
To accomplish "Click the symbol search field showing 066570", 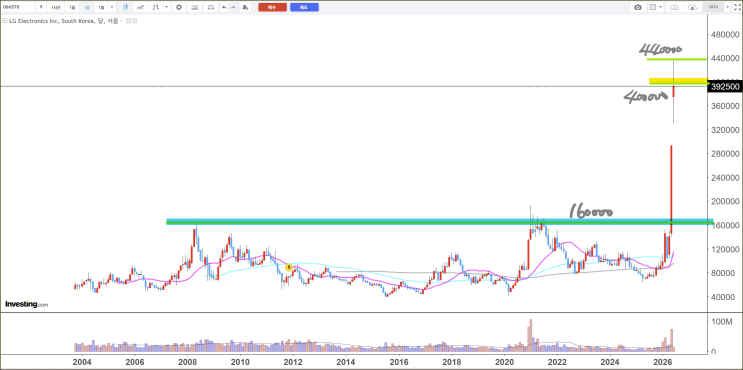I will (18, 7).
